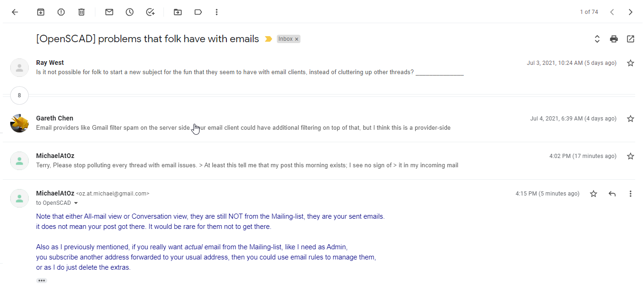
Task: Open the Move to folder menu
Action: [x=178, y=12]
